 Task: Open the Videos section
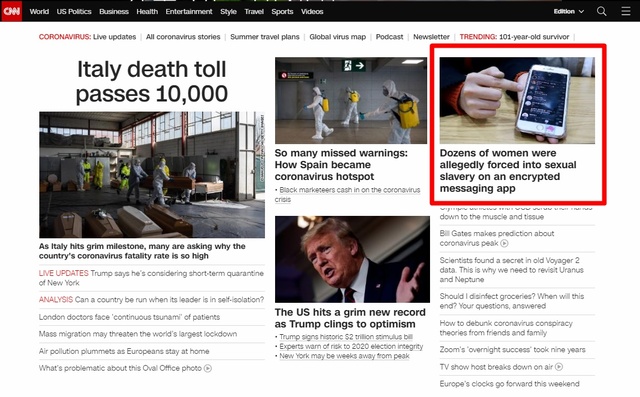pos(312,11)
